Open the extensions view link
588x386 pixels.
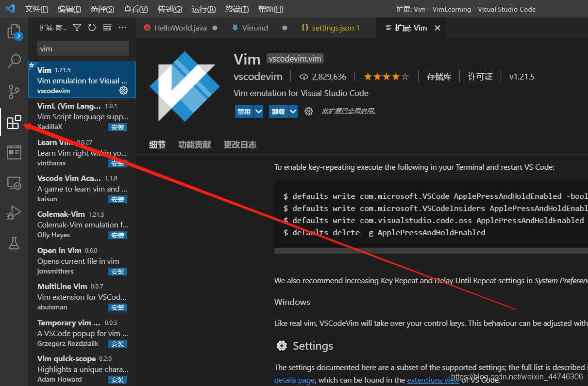point(433,380)
